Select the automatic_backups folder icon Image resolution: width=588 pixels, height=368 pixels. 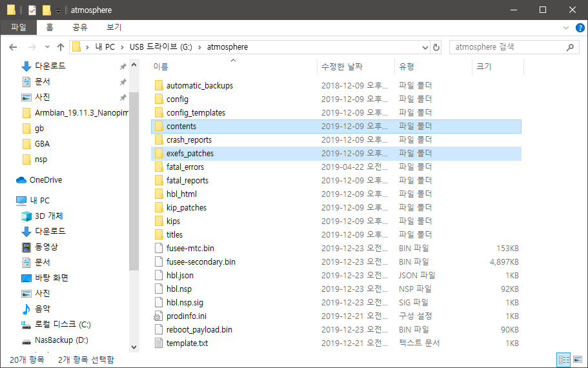(159, 85)
